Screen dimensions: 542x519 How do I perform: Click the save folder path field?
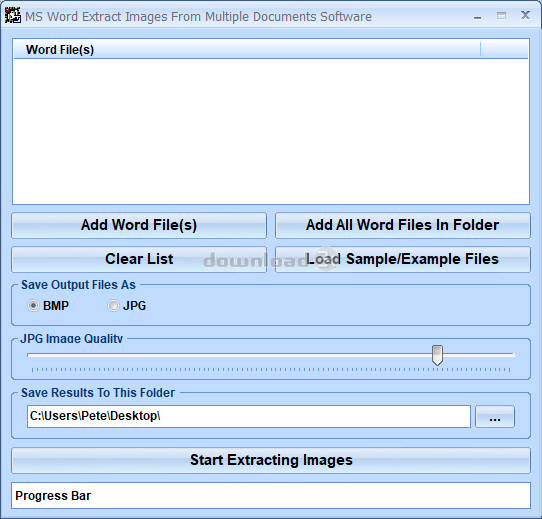(249, 416)
